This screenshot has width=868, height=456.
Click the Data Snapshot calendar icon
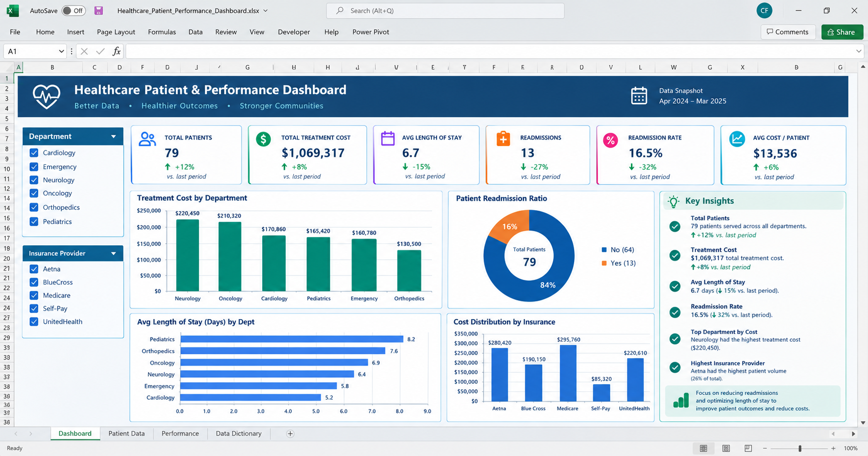tap(639, 95)
